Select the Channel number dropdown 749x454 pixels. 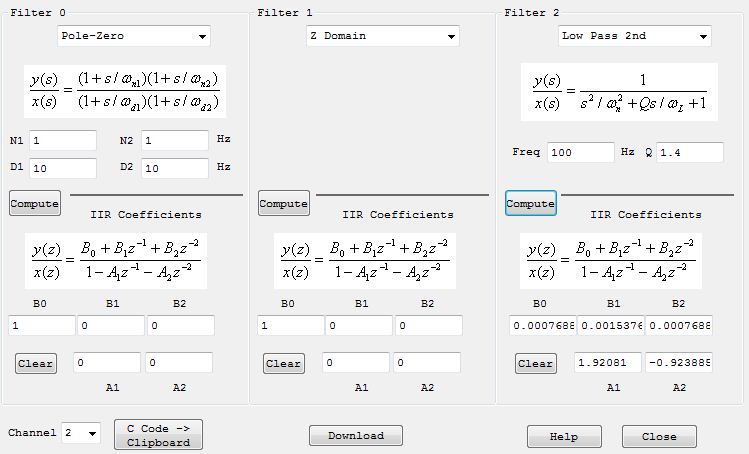pyautogui.click(x=81, y=433)
